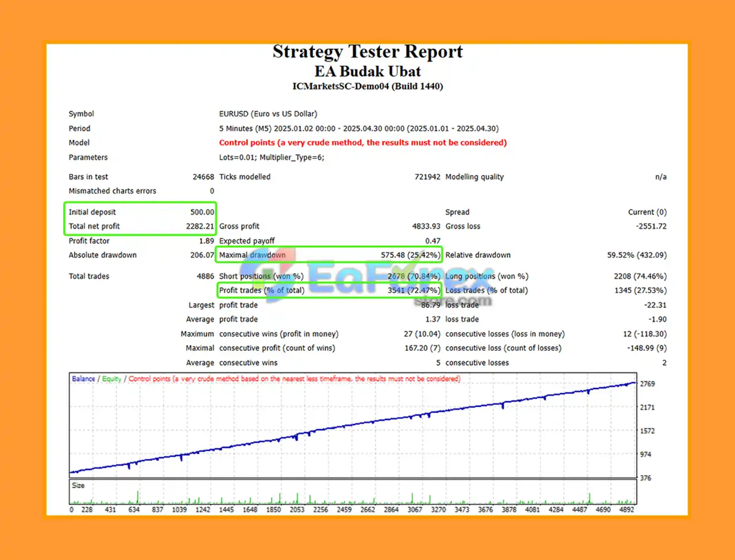Click the chart y-axis label 376

click(645, 478)
